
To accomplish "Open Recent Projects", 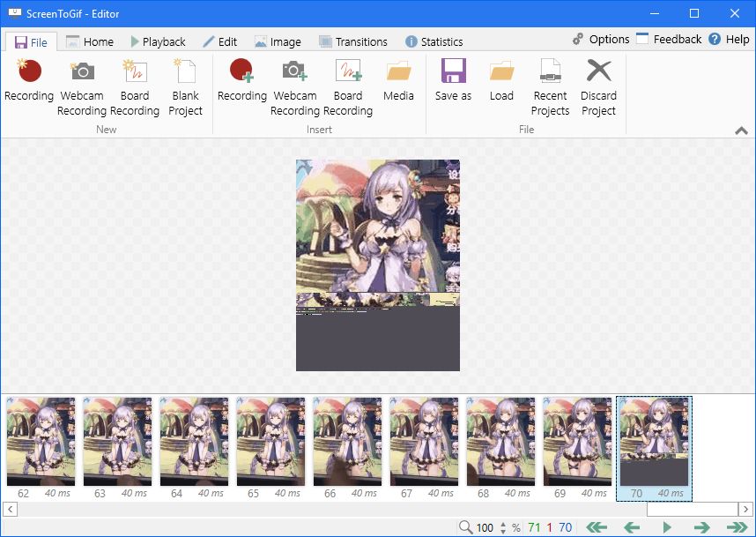I will click(x=550, y=88).
